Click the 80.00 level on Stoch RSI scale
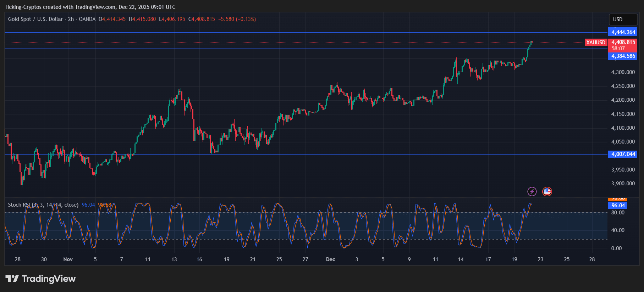The width and height of the screenshot is (644, 292). [x=618, y=213]
